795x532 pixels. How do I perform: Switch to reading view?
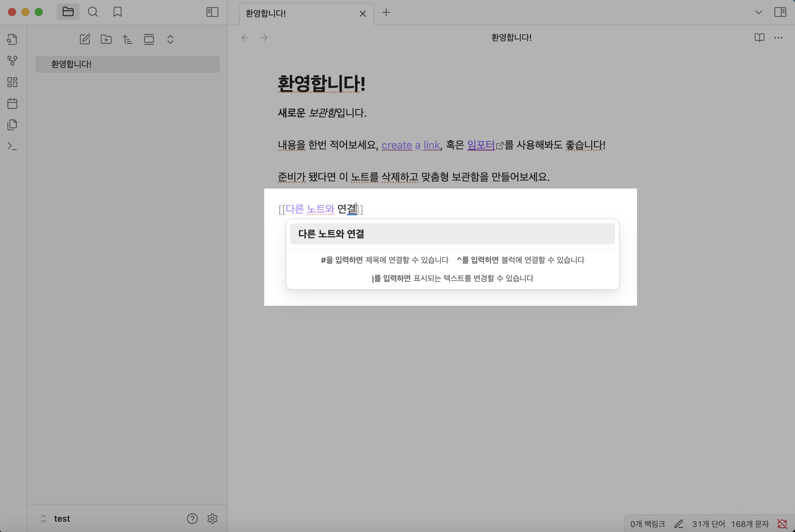point(759,38)
